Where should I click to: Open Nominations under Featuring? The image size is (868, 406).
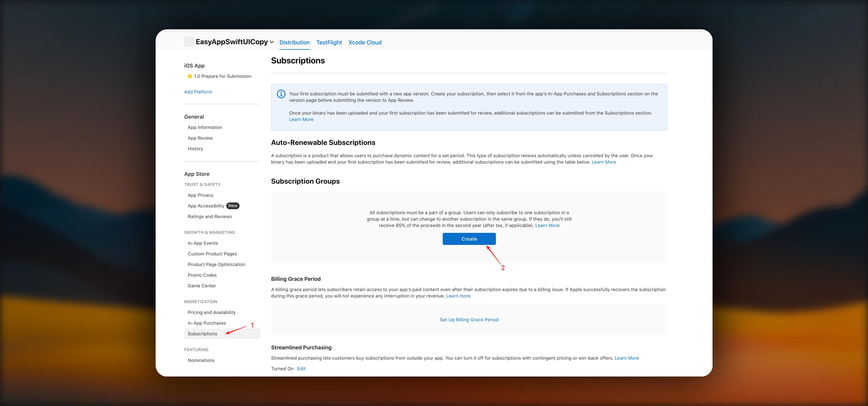201,360
